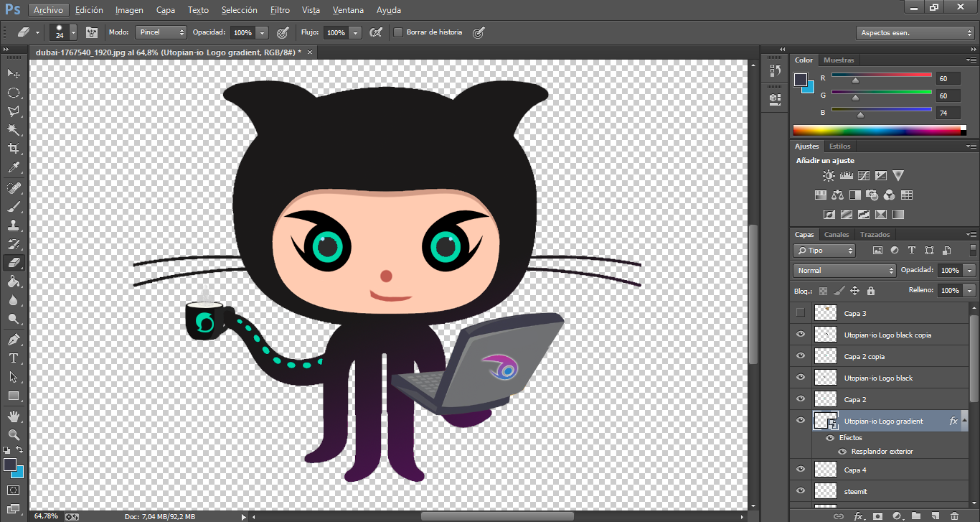Select the Clone Stamp tool
Image resolution: width=980 pixels, height=522 pixels.
click(14, 225)
